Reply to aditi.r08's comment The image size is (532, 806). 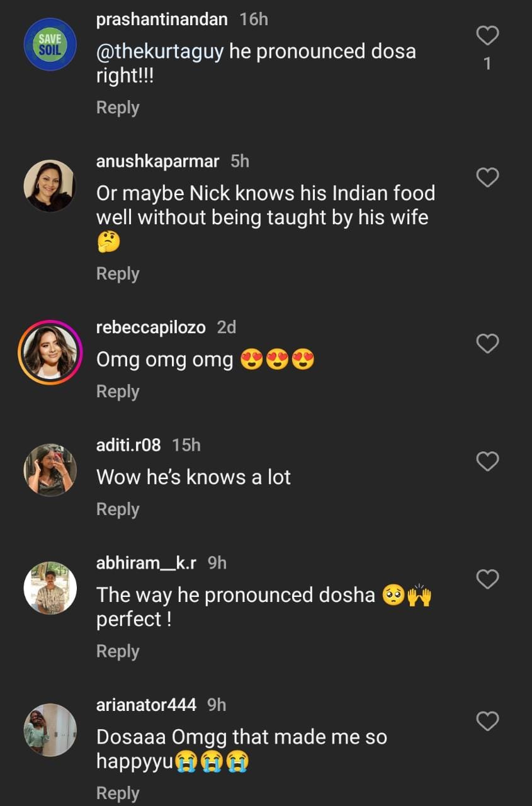118,509
